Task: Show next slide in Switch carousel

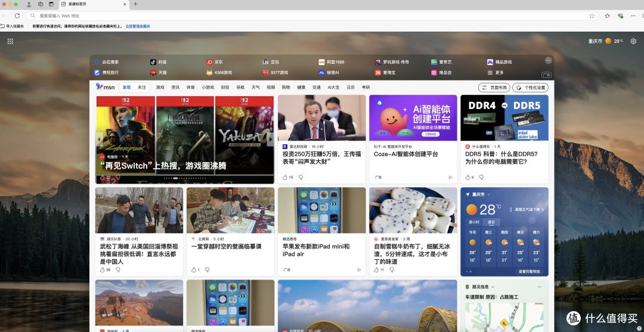Action: pos(270,139)
